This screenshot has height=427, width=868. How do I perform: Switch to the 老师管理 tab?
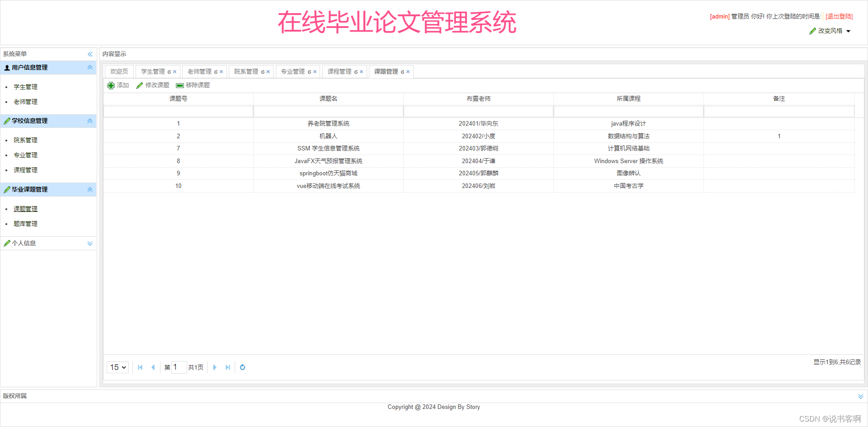[x=199, y=72]
